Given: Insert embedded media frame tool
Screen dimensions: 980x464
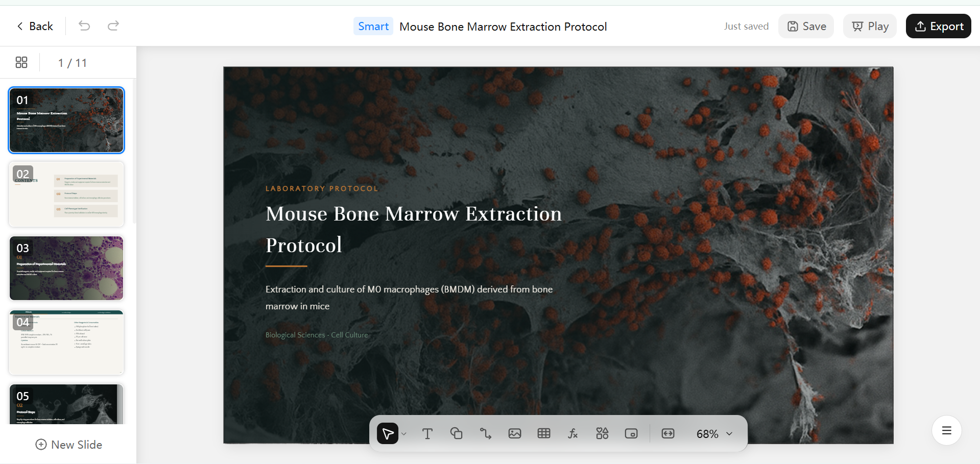Looking at the screenshot, I should pos(631,433).
